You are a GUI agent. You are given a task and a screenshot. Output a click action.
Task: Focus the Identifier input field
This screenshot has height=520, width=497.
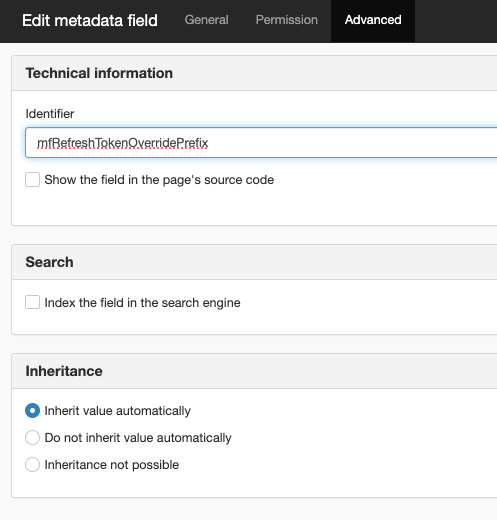tap(261, 143)
